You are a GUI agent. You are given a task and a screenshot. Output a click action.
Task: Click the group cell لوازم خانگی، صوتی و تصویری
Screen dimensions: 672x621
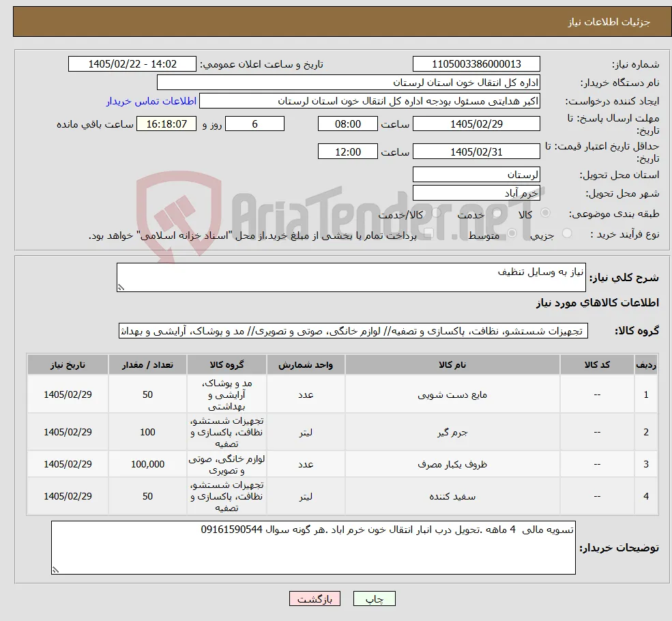(x=227, y=465)
